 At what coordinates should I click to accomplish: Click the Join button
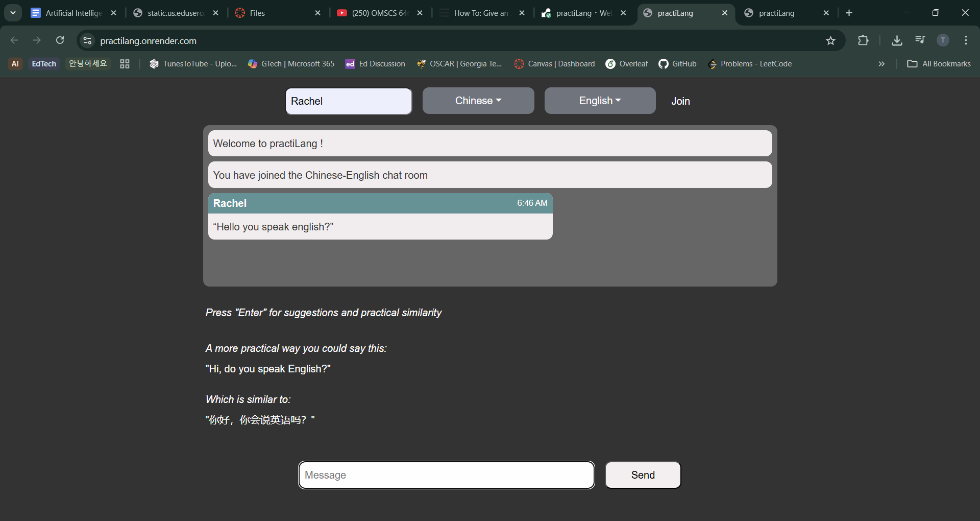pyautogui.click(x=680, y=101)
